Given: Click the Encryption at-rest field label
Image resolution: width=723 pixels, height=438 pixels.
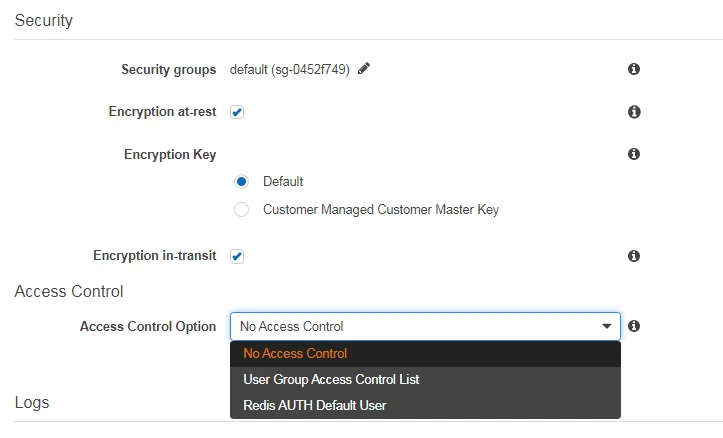Looking at the screenshot, I should (162, 112).
